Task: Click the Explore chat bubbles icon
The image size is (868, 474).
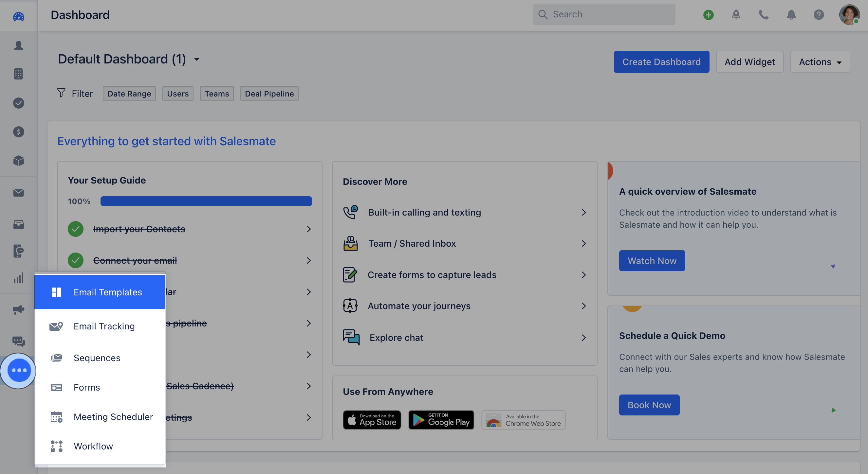Action: click(351, 337)
